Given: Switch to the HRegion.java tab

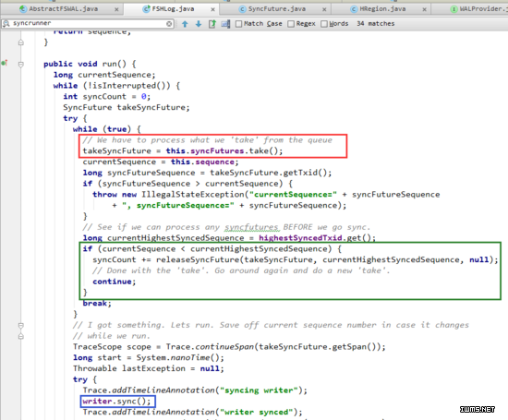Looking at the screenshot, I should [382, 8].
